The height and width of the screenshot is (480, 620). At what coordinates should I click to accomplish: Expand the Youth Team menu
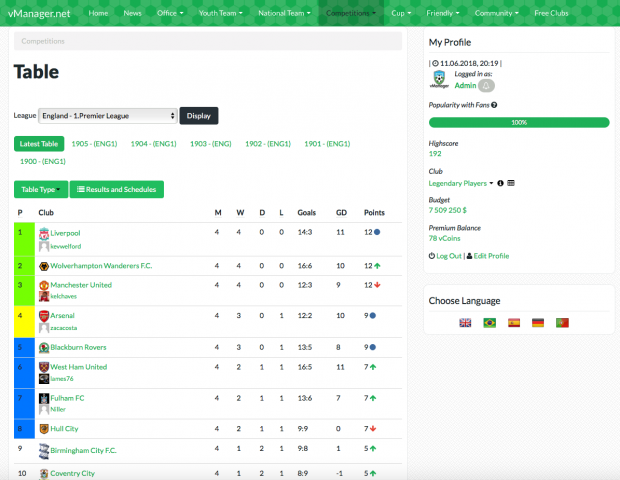coord(221,13)
